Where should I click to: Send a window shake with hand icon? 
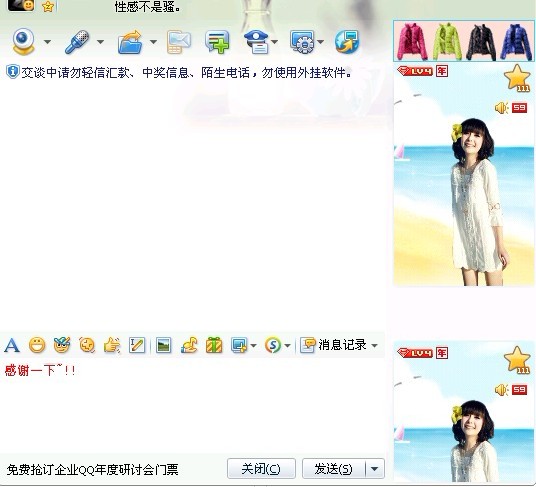pyautogui.click(x=112, y=345)
